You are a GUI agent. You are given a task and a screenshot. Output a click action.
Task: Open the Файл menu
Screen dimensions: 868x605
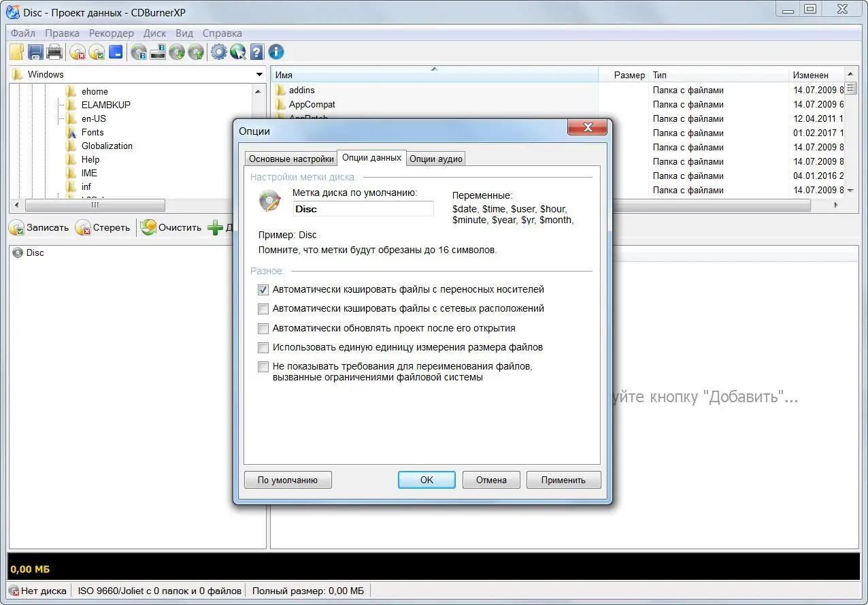23,33
